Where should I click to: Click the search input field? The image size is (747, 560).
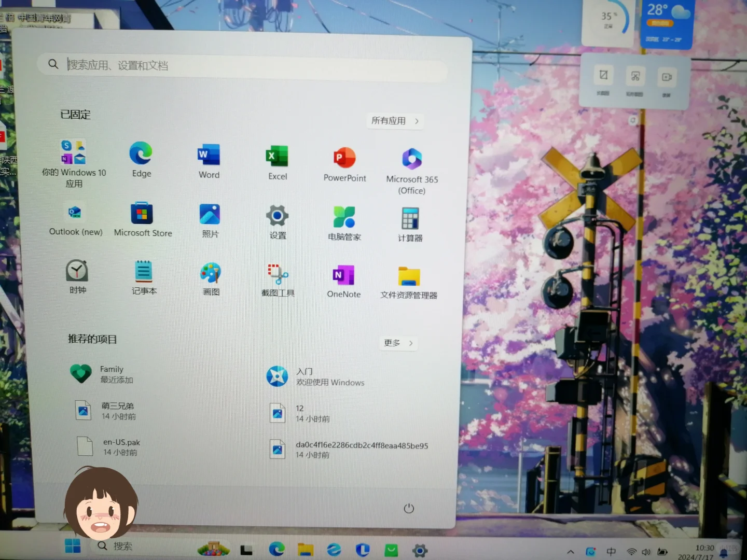point(244,65)
